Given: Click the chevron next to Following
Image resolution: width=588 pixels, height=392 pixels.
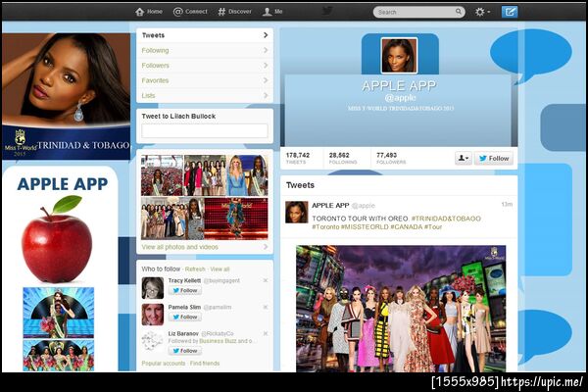Looking at the screenshot, I should [266, 50].
